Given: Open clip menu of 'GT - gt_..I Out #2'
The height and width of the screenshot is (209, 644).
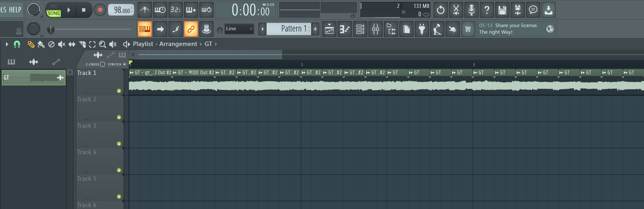Looking at the screenshot, I should tap(132, 73).
